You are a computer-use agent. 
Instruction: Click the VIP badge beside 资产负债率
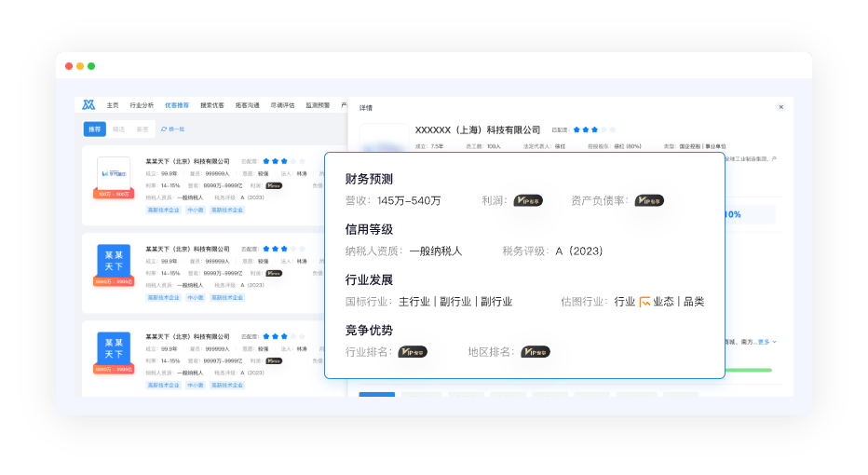click(x=649, y=200)
